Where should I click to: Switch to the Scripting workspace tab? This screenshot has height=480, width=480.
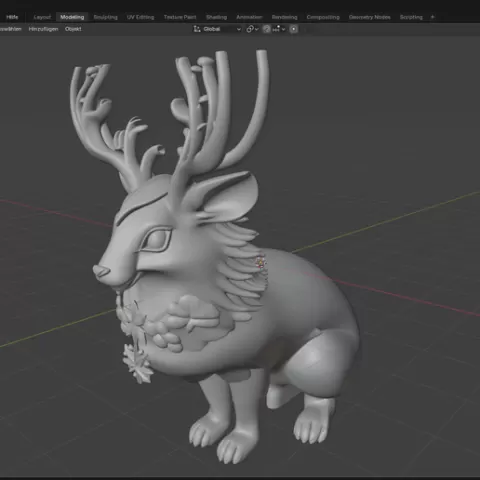pyautogui.click(x=411, y=17)
